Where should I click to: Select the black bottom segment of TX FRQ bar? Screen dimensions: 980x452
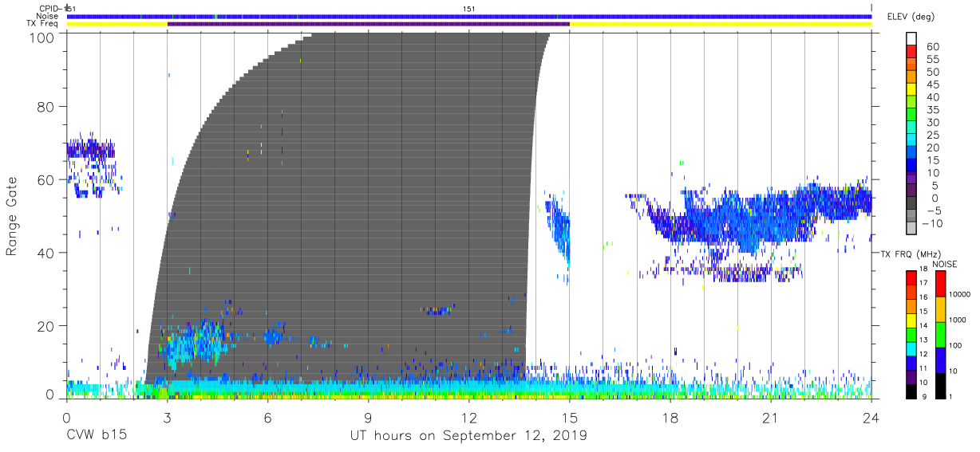tap(911, 391)
